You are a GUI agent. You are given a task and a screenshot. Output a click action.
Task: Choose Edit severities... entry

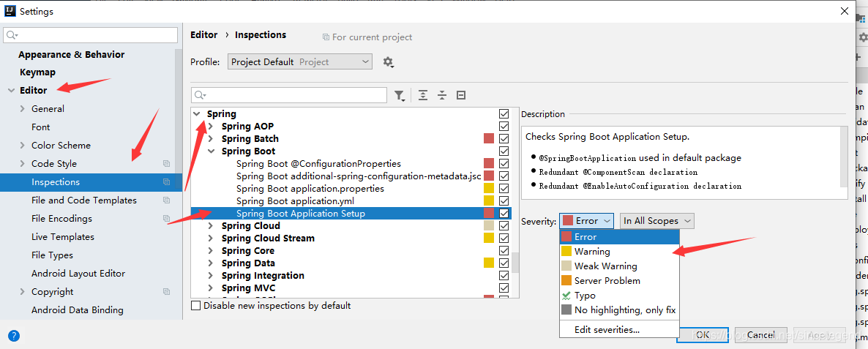click(x=619, y=330)
